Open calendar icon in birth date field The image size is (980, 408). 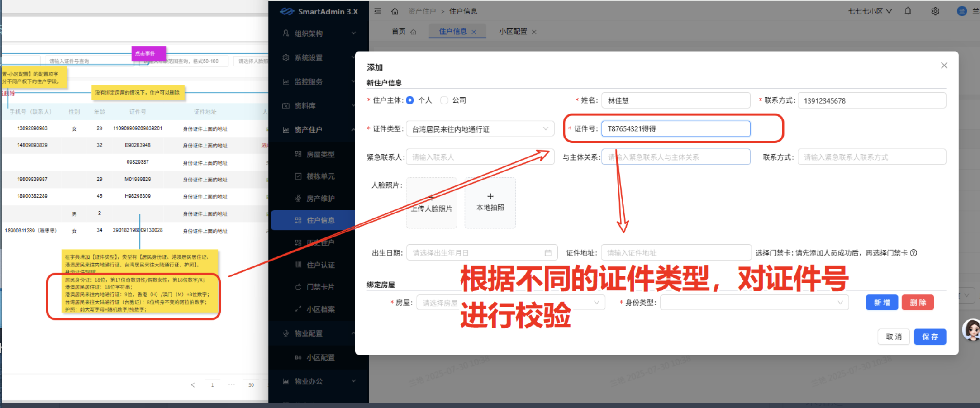point(548,253)
